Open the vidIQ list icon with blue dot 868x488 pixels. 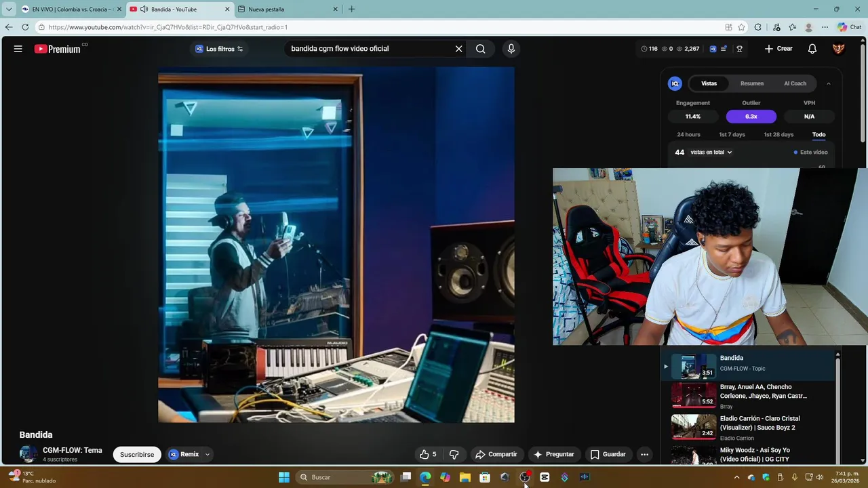click(x=724, y=49)
